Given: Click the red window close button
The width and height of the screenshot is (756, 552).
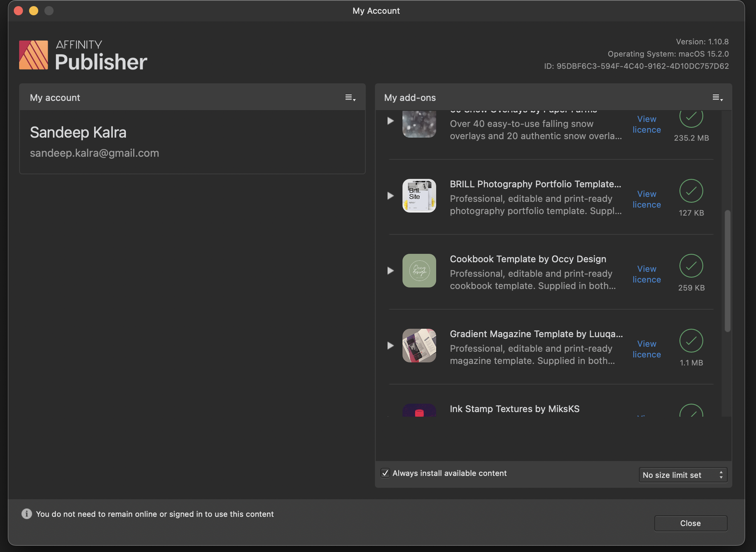Looking at the screenshot, I should [x=18, y=11].
